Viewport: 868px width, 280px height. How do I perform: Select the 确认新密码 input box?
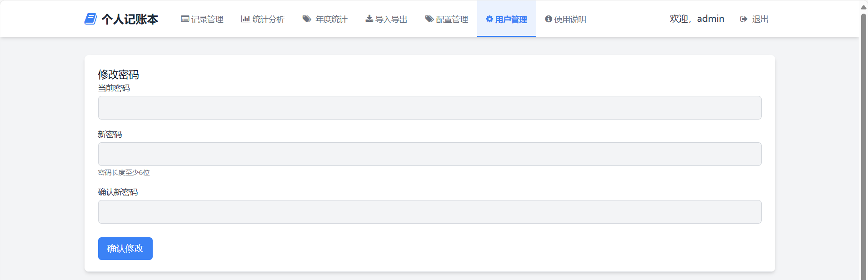tap(429, 212)
